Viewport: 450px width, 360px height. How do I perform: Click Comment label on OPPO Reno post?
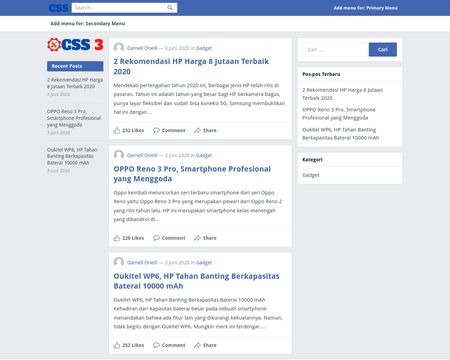coord(173,238)
